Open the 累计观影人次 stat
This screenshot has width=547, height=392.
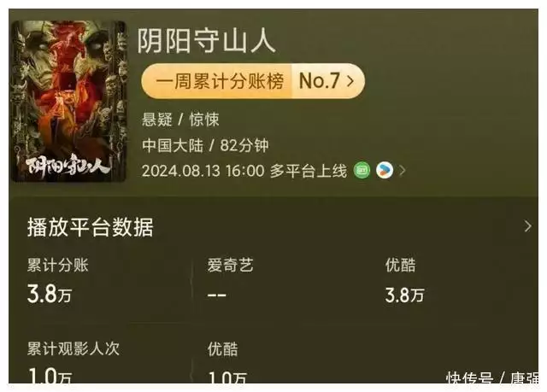(74, 348)
